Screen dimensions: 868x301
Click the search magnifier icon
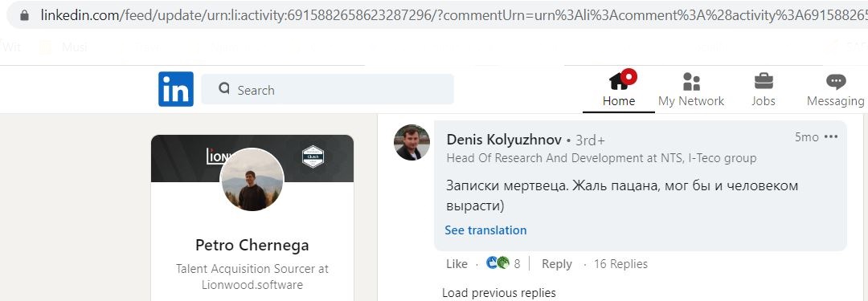coord(224,89)
